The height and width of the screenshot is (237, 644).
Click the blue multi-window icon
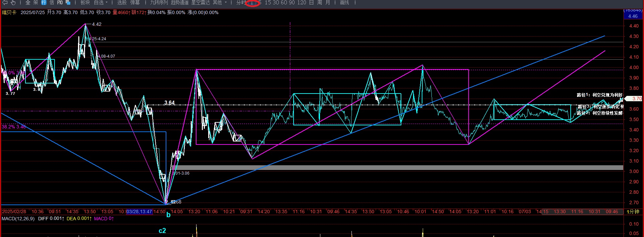click(68, 3)
